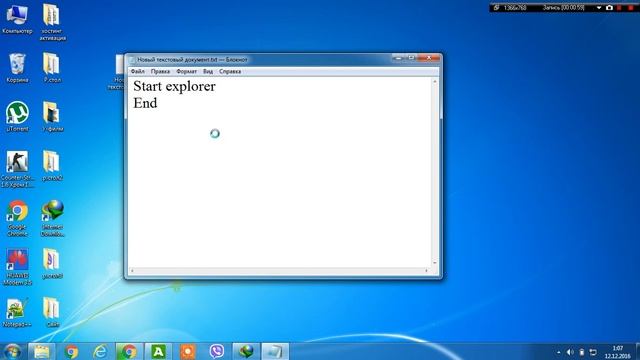Click the network tray icon
640x360 pixels.
[593, 352]
